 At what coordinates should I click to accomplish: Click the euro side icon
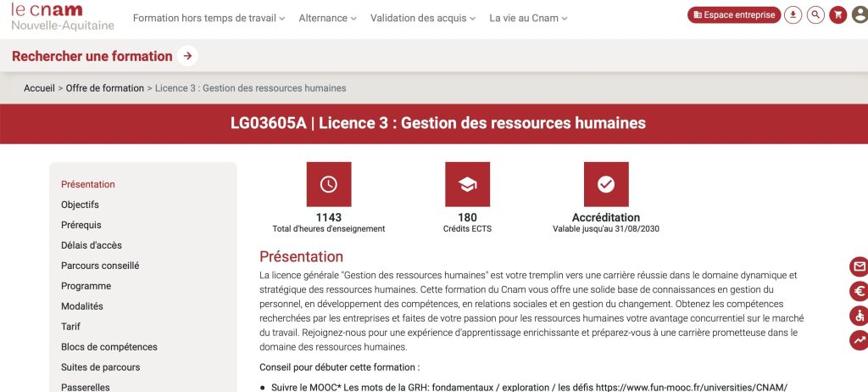click(x=860, y=291)
